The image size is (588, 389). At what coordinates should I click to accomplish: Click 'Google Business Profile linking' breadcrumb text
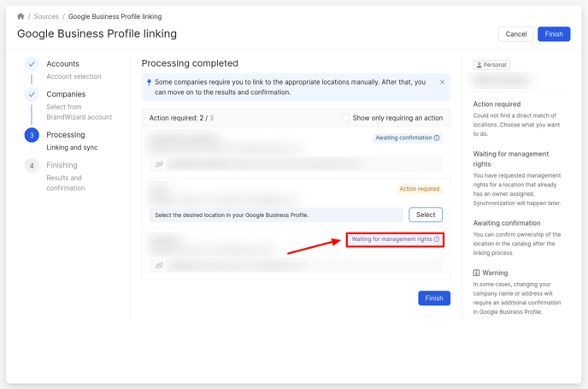(115, 16)
